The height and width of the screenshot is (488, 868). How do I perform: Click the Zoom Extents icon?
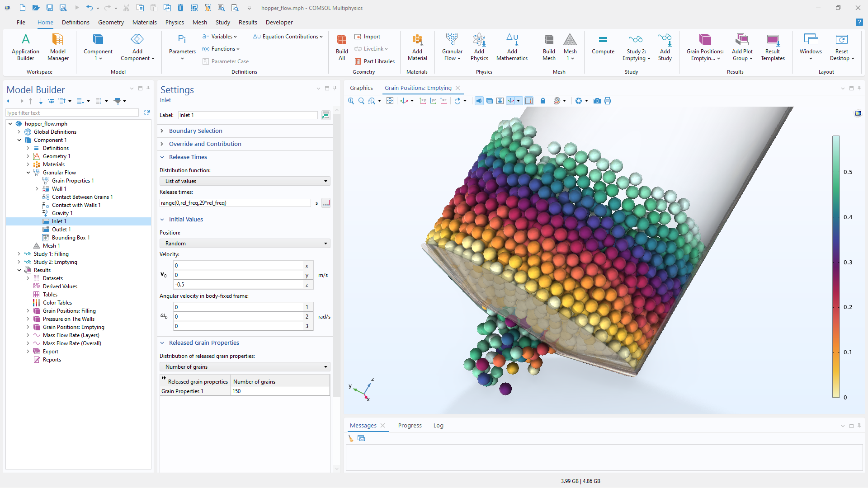coord(390,101)
